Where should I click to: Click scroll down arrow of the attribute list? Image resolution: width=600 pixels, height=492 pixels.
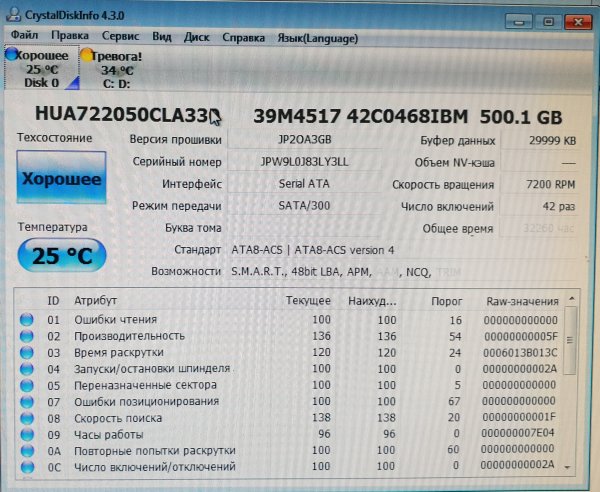[x=570, y=466]
